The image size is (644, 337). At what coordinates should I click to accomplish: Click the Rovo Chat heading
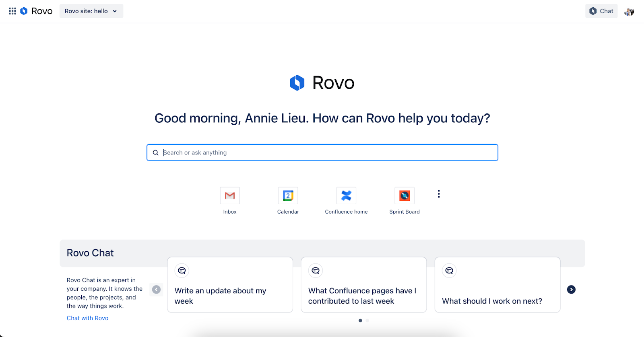click(x=90, y=253)
